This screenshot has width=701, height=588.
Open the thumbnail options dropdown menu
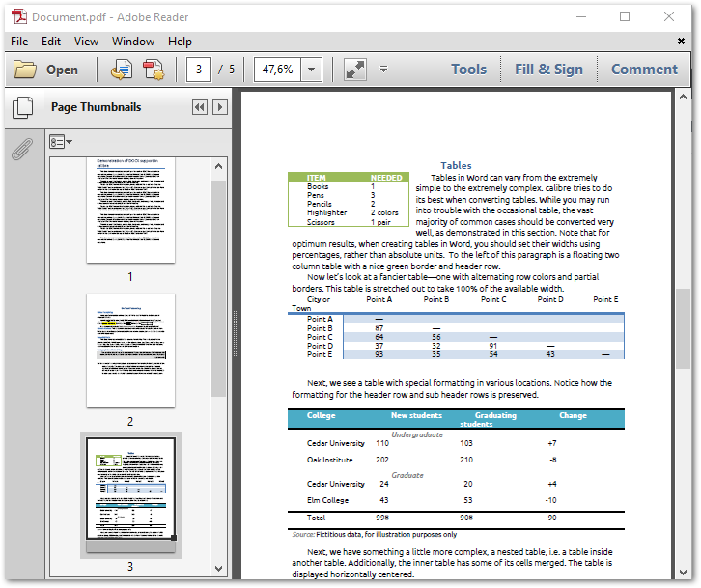click(61, 142)
